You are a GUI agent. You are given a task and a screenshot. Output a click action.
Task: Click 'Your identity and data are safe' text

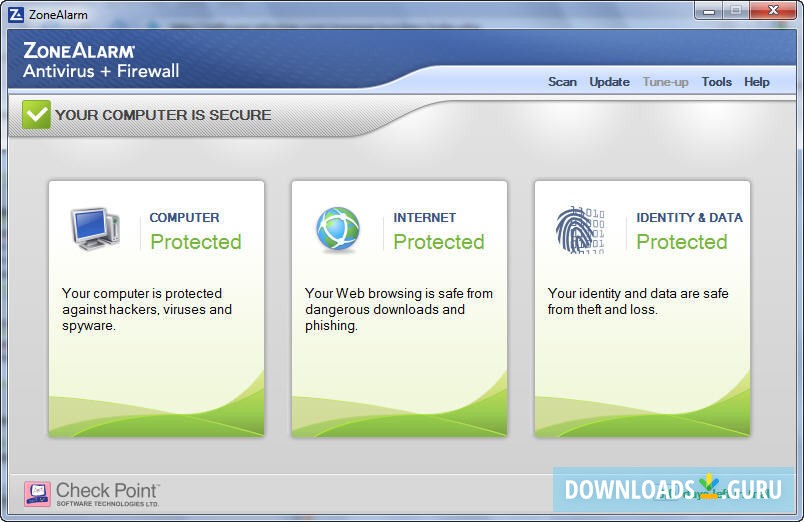click(x=638, y=302)
